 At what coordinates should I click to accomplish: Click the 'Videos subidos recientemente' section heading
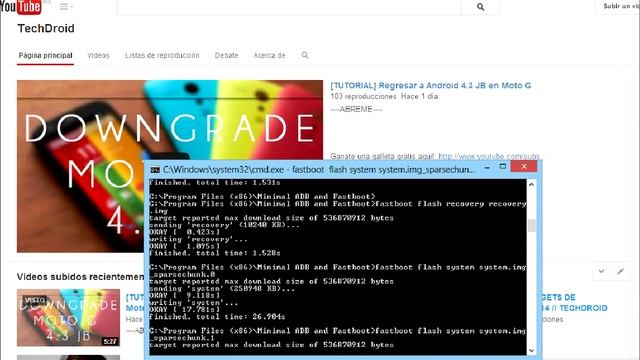tap(80, 277)
